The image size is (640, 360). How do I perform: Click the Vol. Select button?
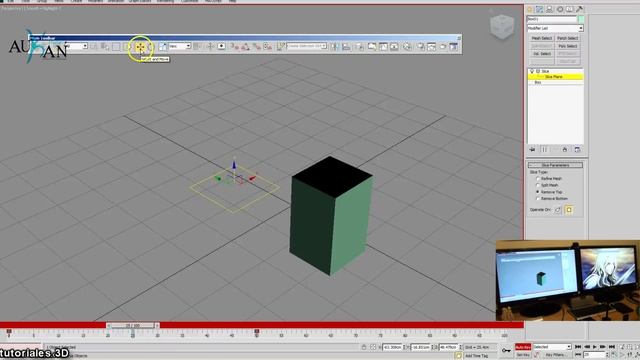coord(542,54)
